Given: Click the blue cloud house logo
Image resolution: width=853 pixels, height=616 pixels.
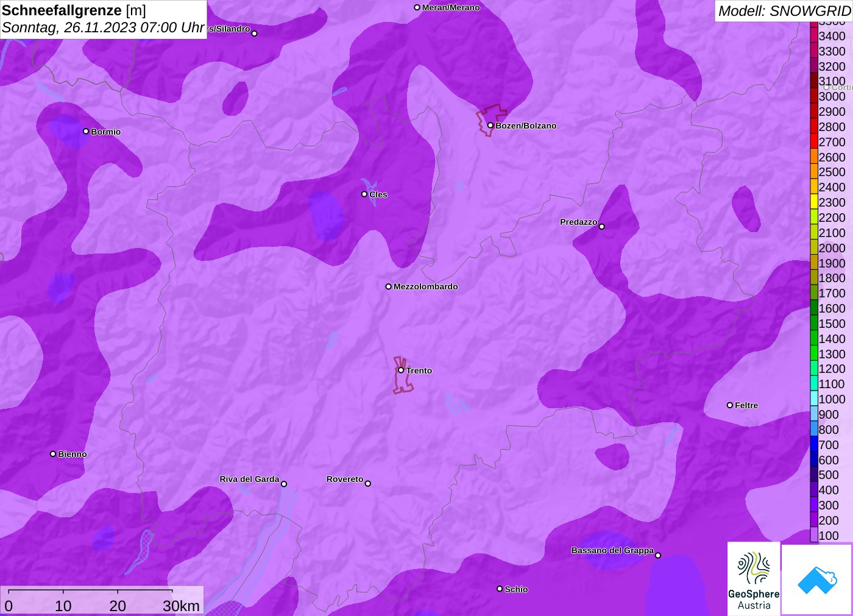Looking at the screenshot, I should pyautogui.click(x=817, y=579).
